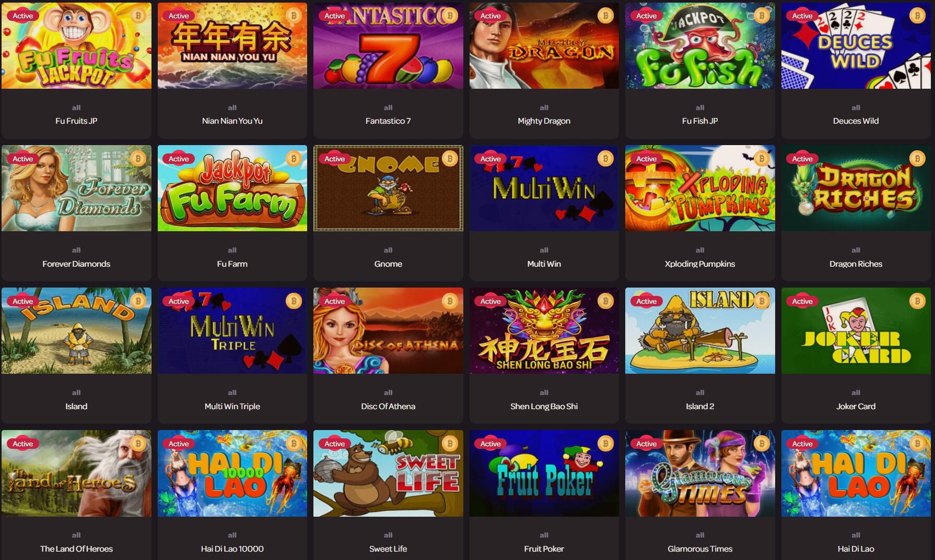Select the Shen Long Bao Shi thumbnail
Viewport: 935px width, 560px height.
coord(544,330)
